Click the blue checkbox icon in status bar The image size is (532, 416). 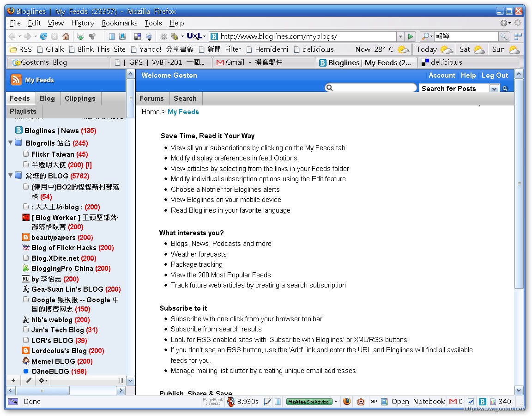[x=471, y=401]
